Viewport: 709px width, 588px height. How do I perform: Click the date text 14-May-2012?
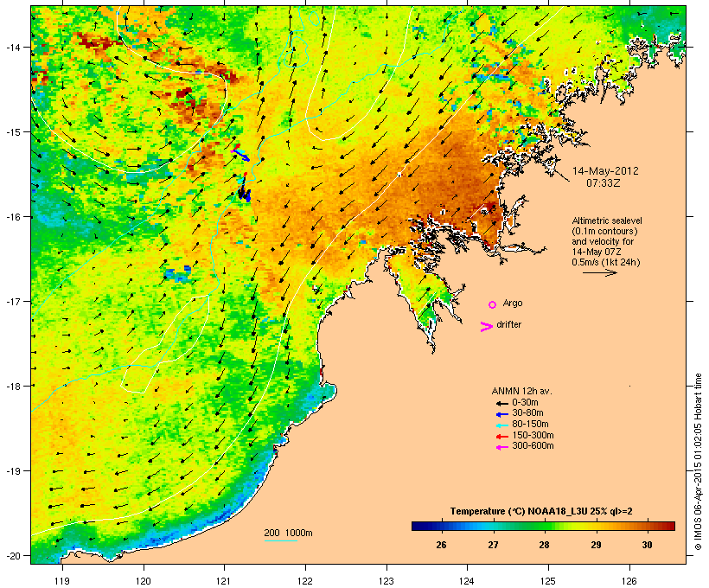tap(605, 171)
